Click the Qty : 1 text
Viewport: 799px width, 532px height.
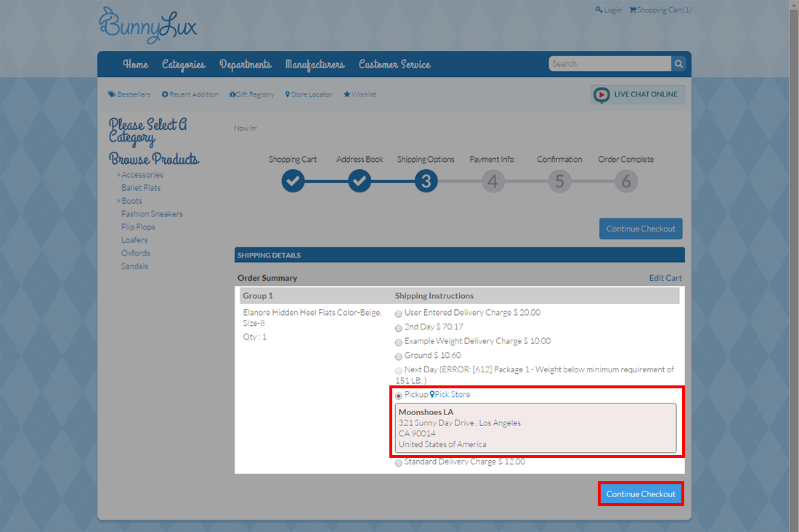click(255, 337)
